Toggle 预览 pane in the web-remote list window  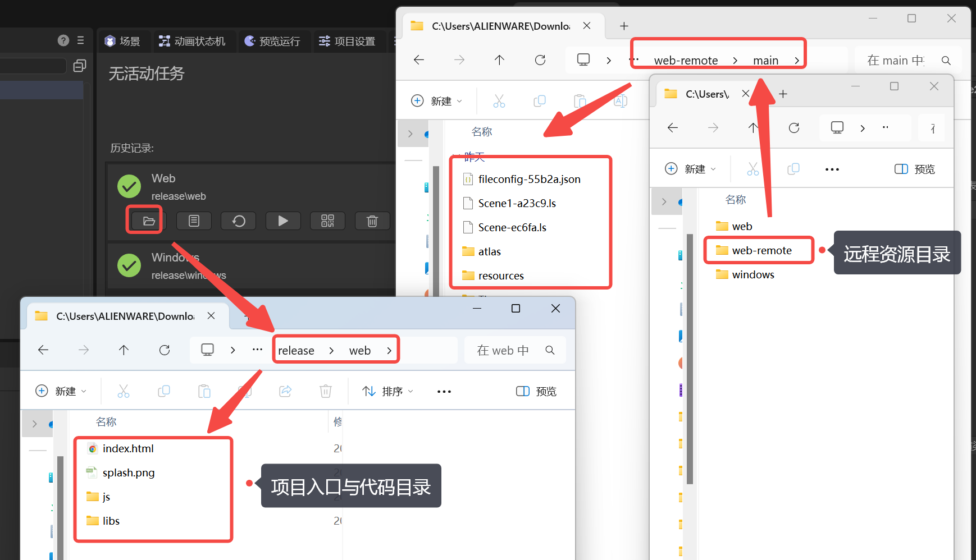coord(914,169)
